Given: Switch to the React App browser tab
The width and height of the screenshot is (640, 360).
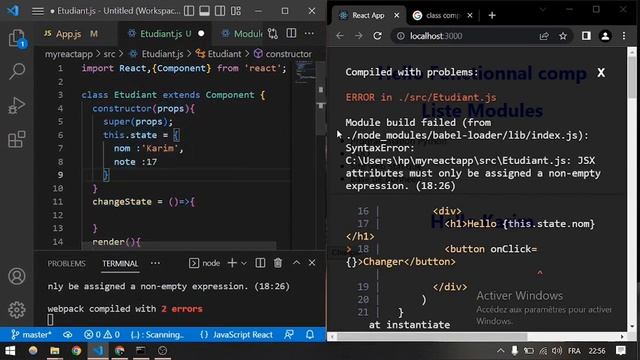Looking at the screenshot, I should point(368,16).
